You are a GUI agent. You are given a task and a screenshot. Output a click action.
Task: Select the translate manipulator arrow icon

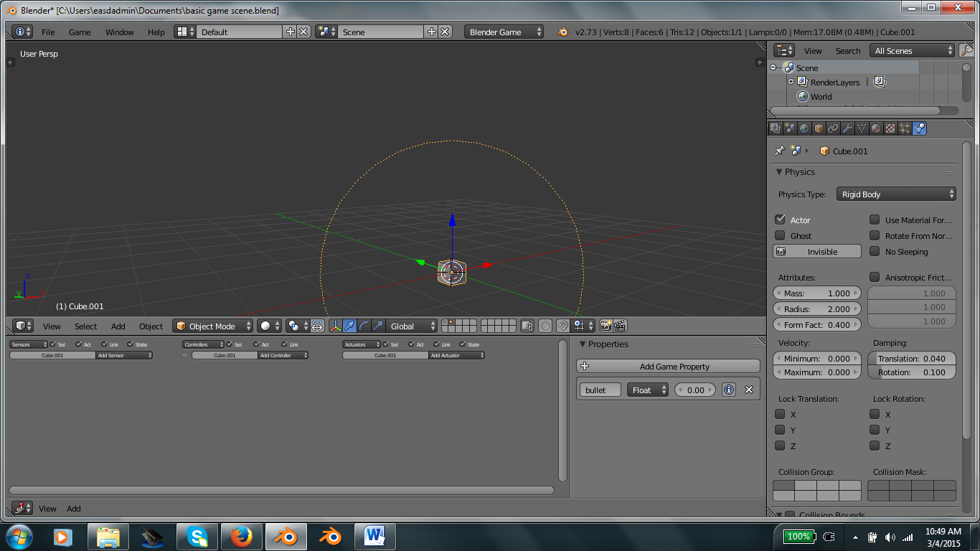coord(349,326)
